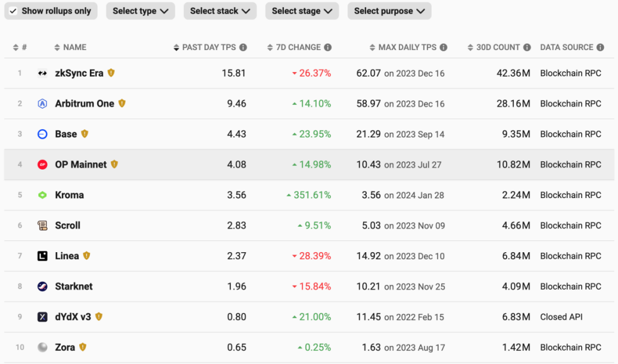Click the Arbitrum One logo icon

click(42, 103)
